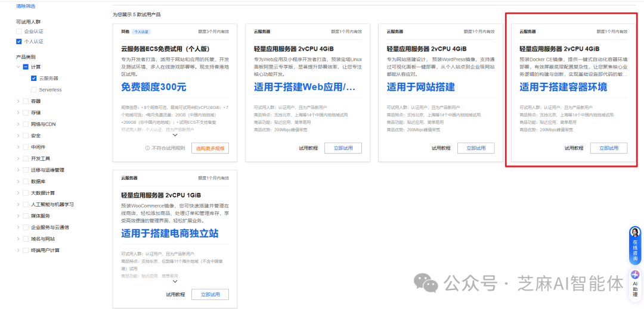Click the 选购更多规格 button
Viewport: 644px width, 309px height.
click(210, 148)
